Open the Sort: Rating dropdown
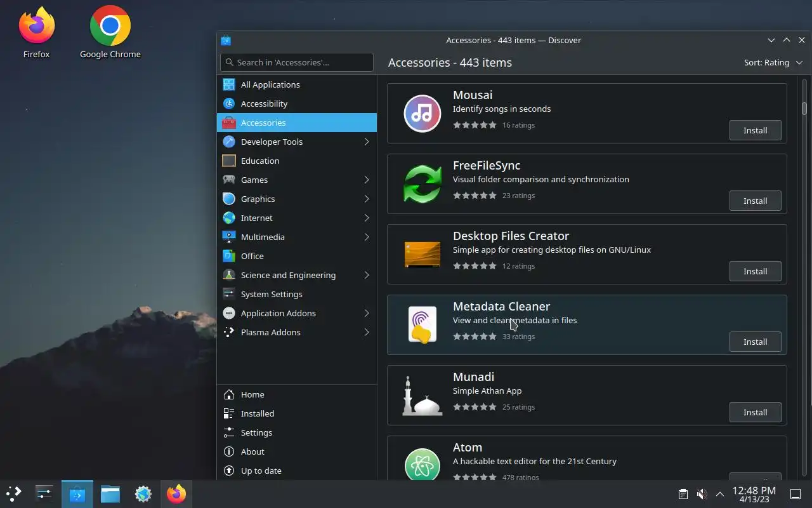This screenshot has width=812, height=508. pyautogui.click(x=773, y=62)
